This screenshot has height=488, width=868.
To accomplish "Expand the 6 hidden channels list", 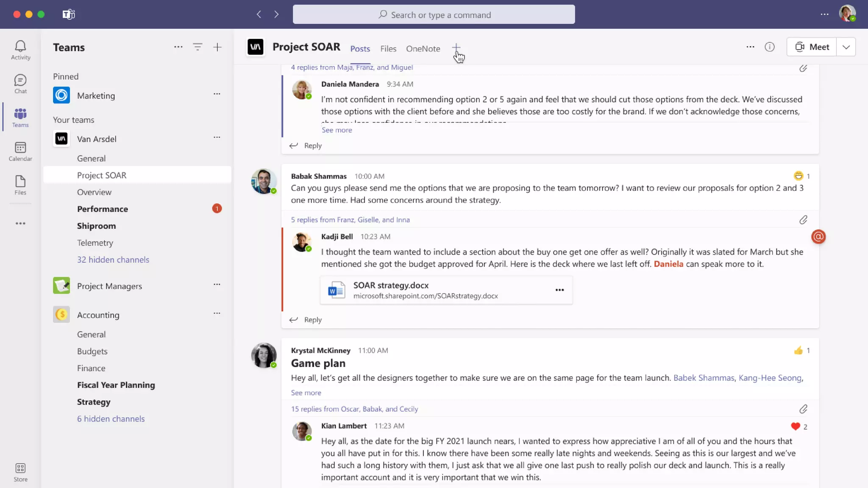I will [111, 419].
